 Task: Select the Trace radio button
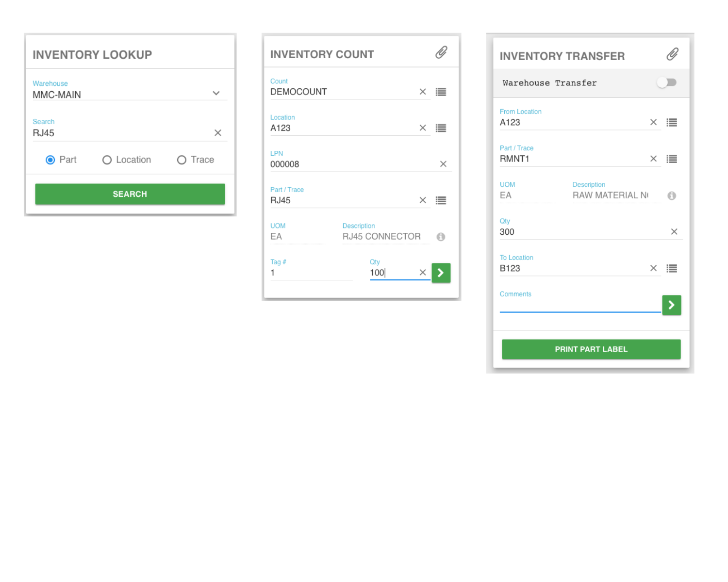[182, 160]
